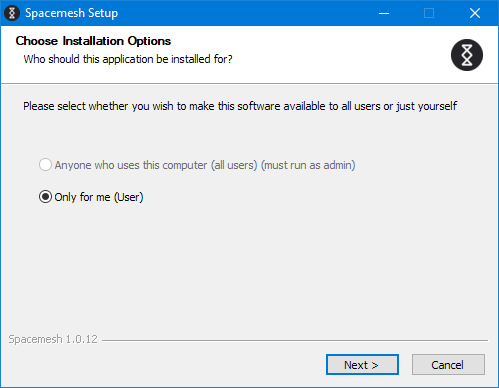Choose the 'Anyone who uses this computer' radio button

[x=45, y=165]
